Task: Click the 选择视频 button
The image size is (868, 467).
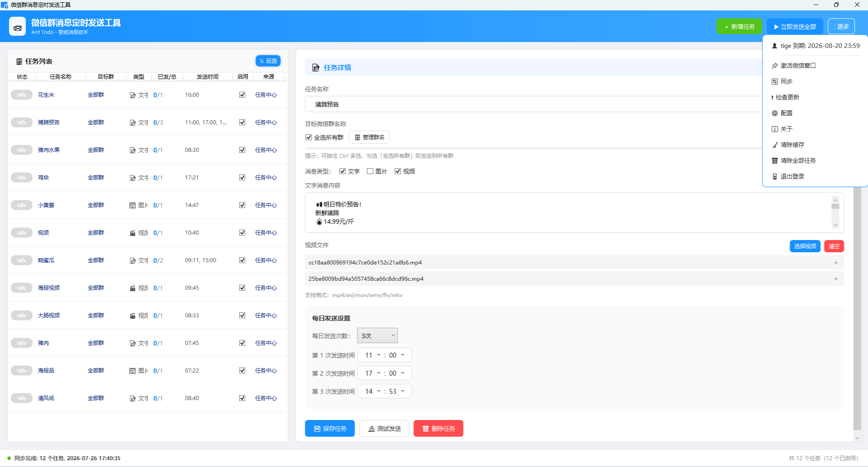Action: point(805,246)
